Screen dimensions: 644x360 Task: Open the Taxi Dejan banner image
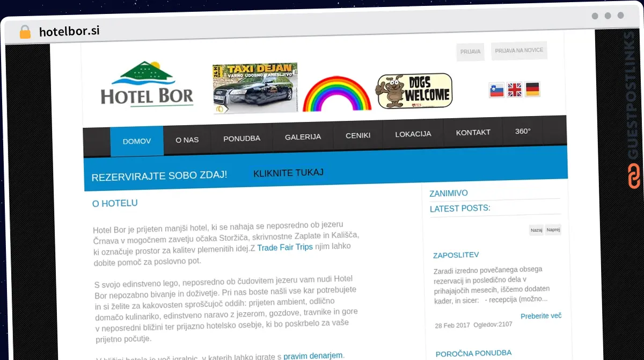click(x=255, y=88)
